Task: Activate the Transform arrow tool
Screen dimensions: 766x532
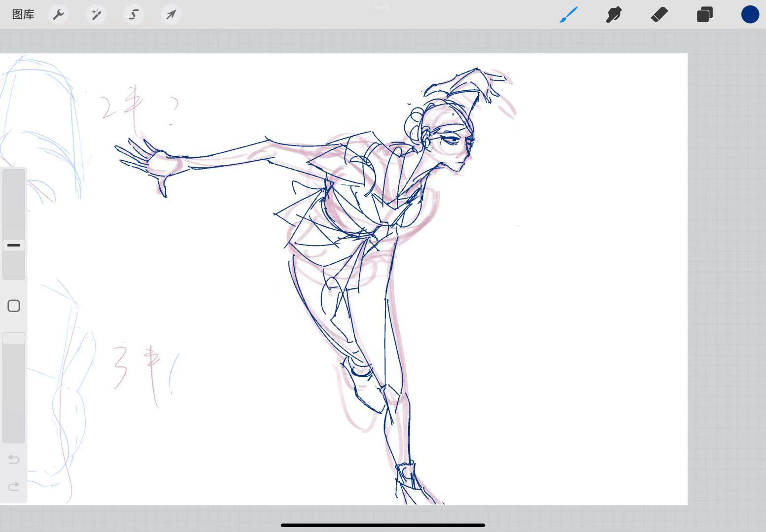Action: (171, 15)
